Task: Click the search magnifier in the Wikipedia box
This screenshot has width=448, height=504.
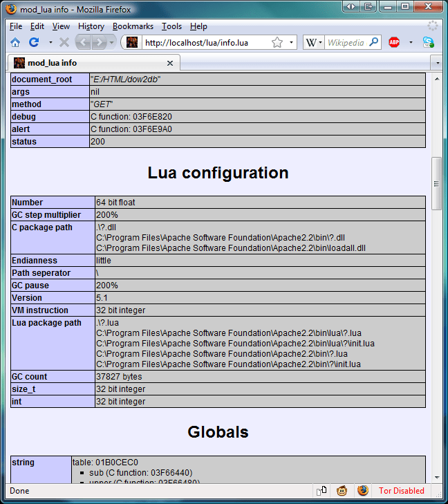Action: coord(374,42)
